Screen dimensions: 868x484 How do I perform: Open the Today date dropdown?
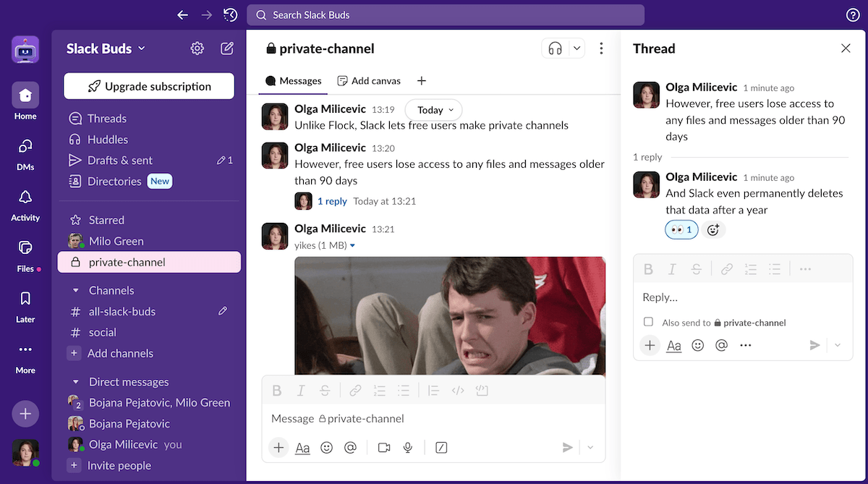(433, 110)
